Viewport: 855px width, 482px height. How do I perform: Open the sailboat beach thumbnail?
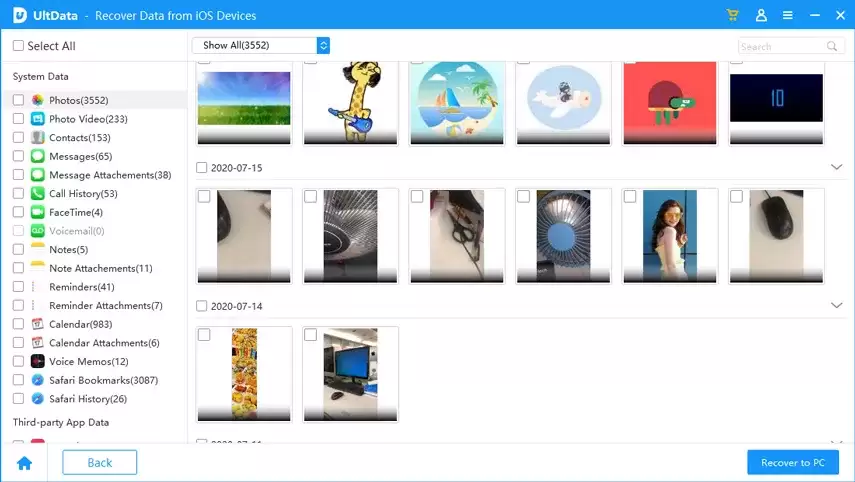(x=457, y=103)
